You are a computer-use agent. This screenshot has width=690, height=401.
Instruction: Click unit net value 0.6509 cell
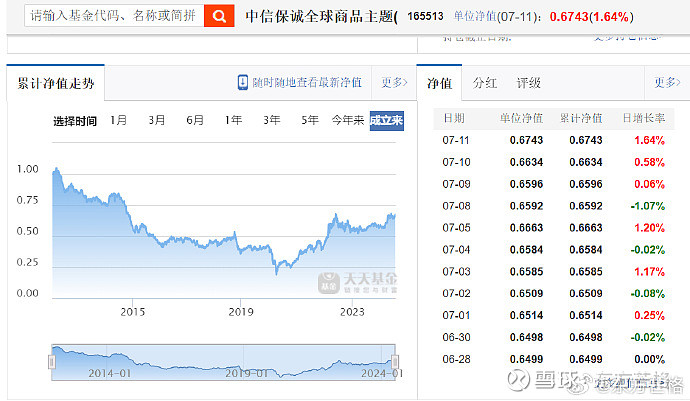click(526, 294)
